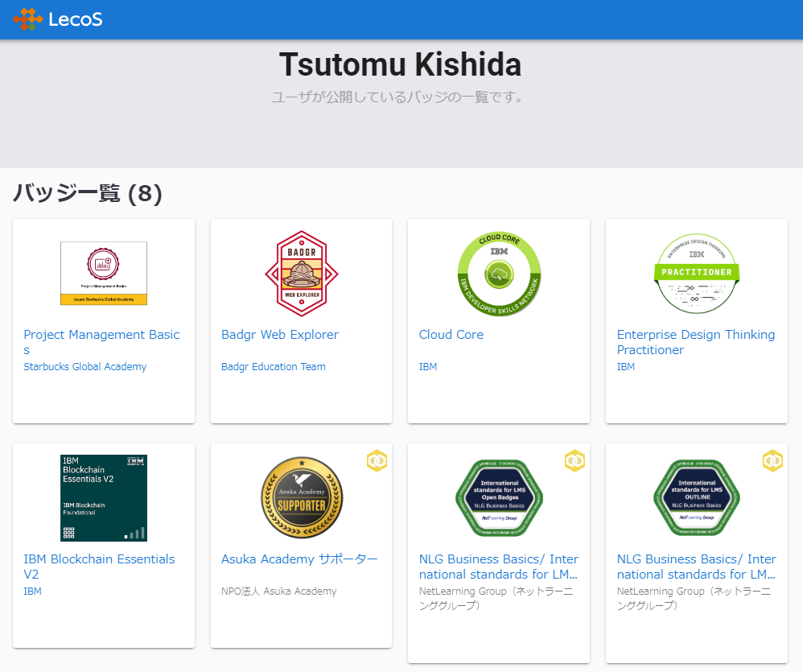This screenshot has height=672, width=803.
Task: Click the Tsutomu Kishida name heading
Action: pos(401,65)
